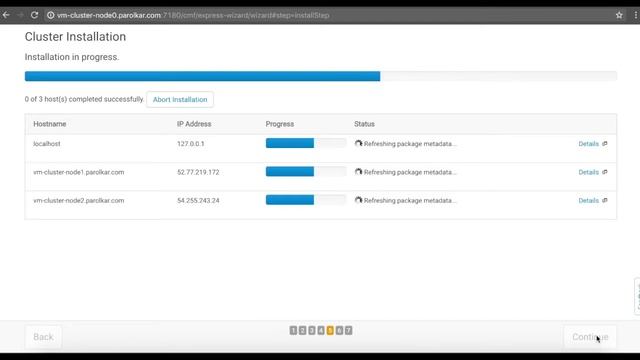Click the browser forward arrow
The width and height of the screenshot is (640, 360).
click(x=20, y=15)
